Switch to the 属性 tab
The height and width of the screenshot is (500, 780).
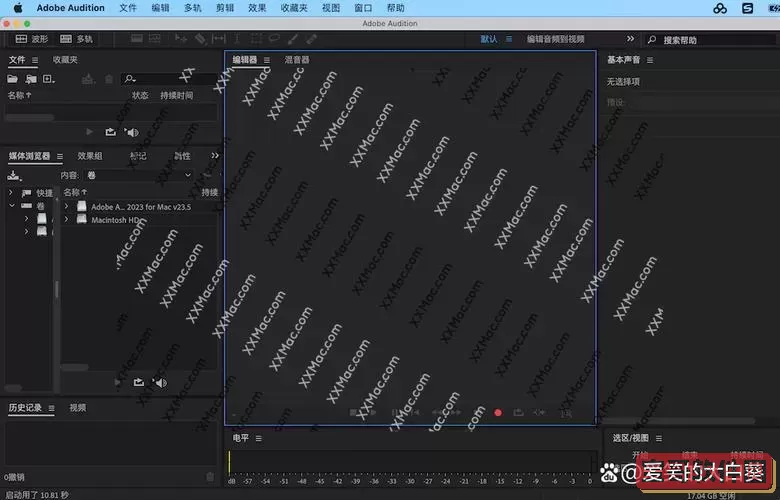(182, 156)
